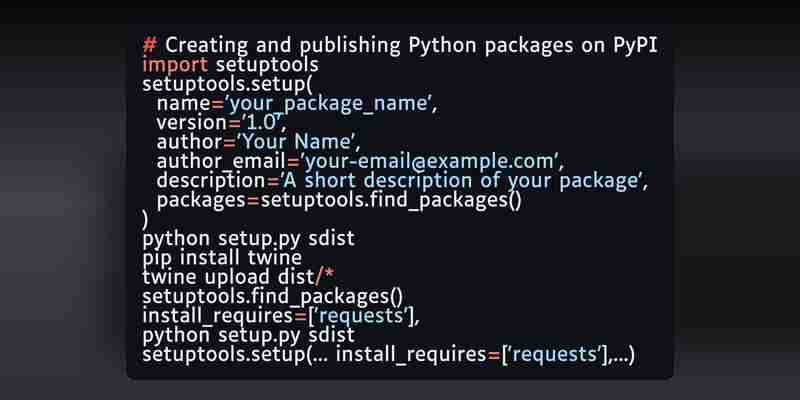Click first 'python setup.py sdist' line

pos(248,239)
